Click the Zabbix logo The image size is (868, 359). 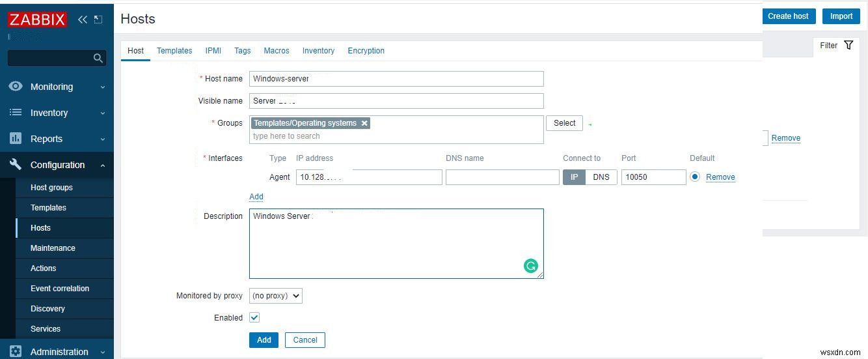point(37,19)
